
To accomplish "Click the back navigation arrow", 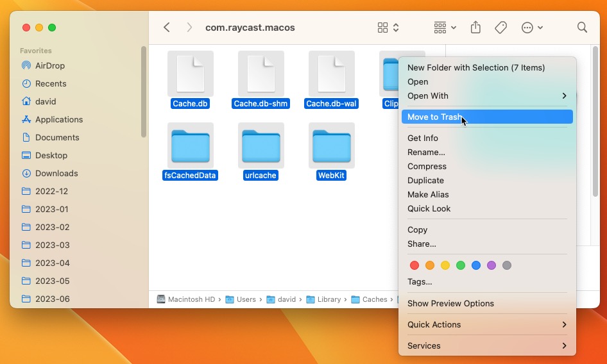I will coord(167,28).
